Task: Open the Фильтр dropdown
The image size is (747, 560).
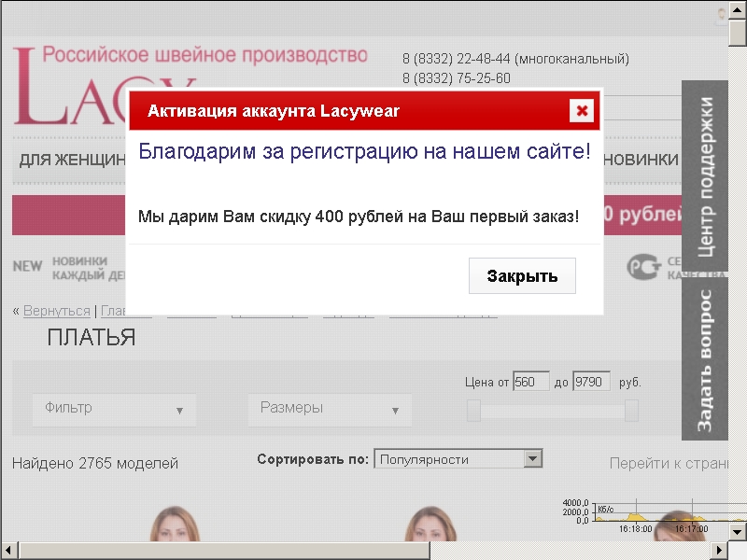Action: 114,410
